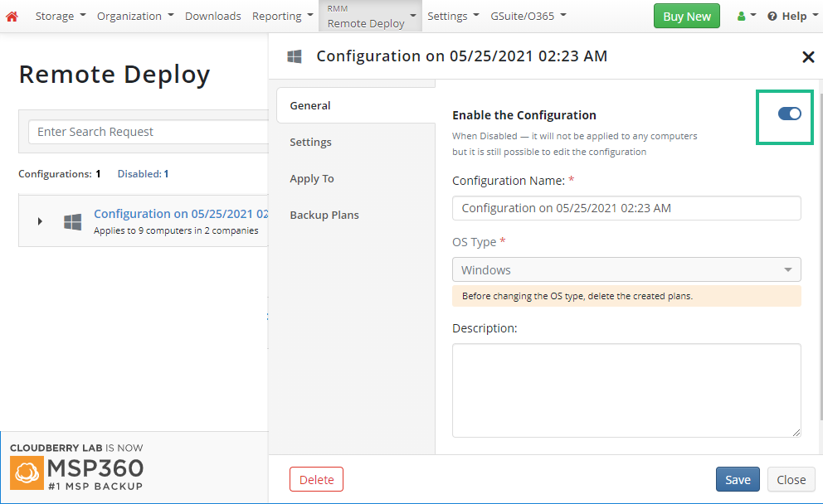823x504 pixels.
Task: Switch to the Settings tab in the side panel
Action: pyautogui.click(x=310, y=142)
